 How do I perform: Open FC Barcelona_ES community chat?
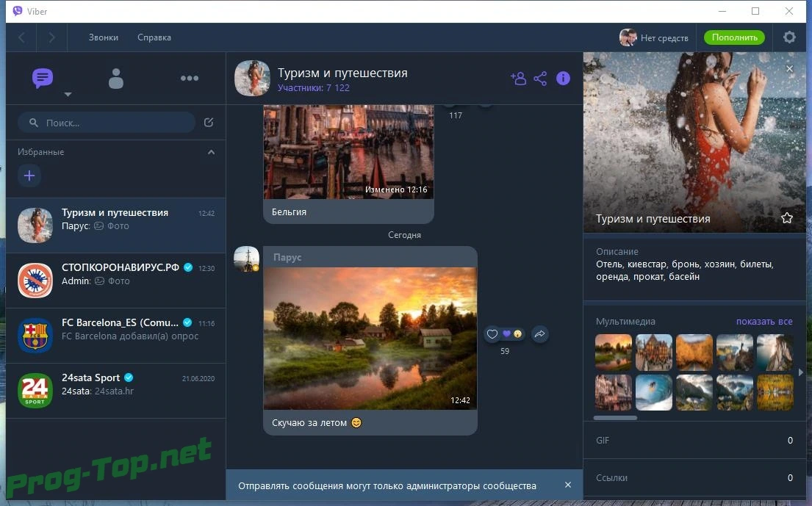tap(116, 336)
